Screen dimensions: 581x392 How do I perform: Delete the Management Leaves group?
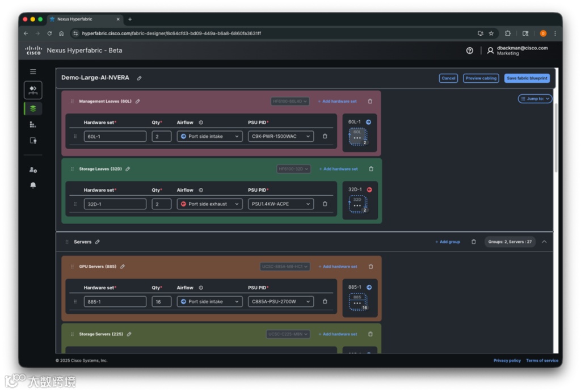click(x=370, y=101)
